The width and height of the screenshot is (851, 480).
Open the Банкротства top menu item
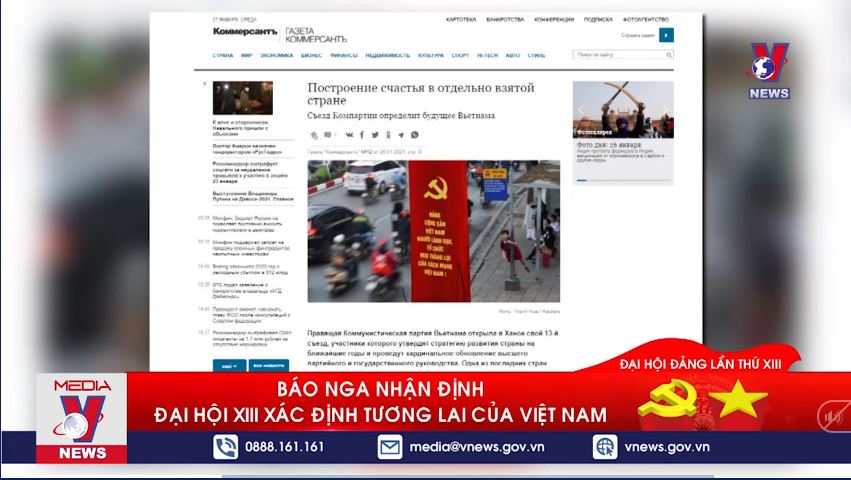point(505,20)
